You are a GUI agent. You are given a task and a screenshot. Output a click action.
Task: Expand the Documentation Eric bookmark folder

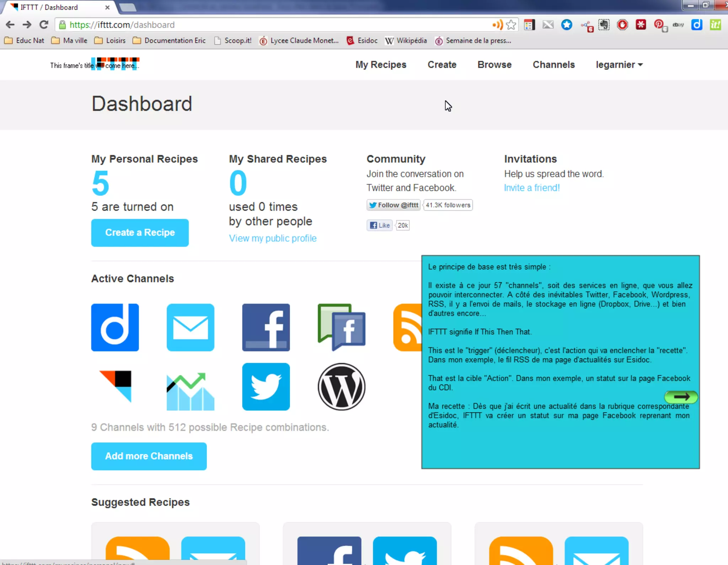point(169,41)
